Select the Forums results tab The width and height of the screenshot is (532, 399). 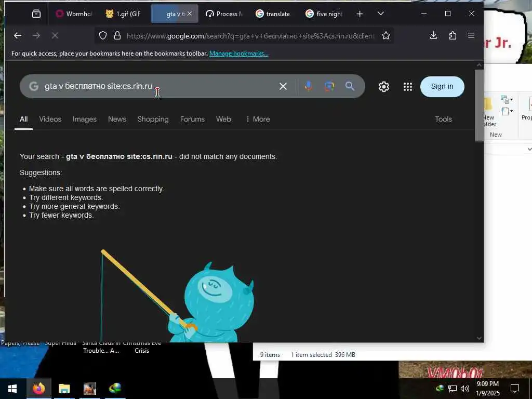(x=192, y=119)
